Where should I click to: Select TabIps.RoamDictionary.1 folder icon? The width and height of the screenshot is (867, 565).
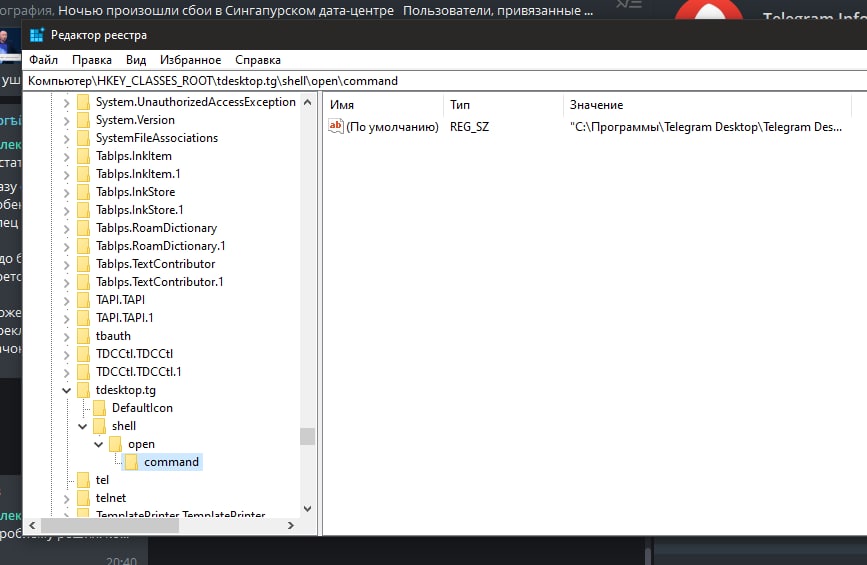point(83,246)
